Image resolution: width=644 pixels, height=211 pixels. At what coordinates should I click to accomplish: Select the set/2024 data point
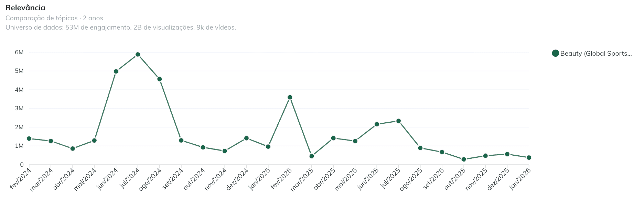181,140
